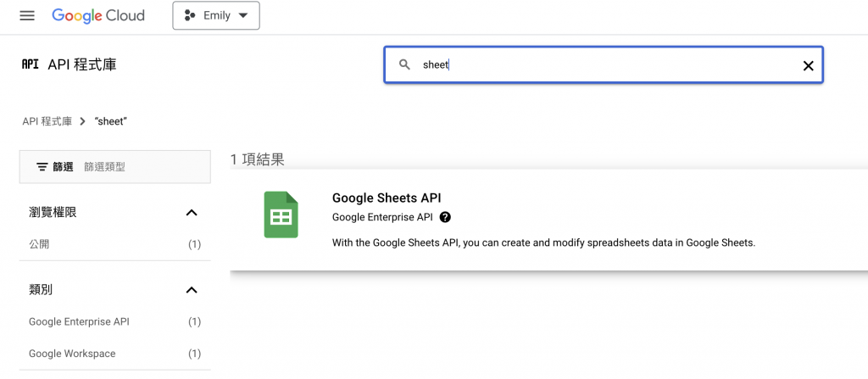868x379 pixels.
Task: Click the Sheets API description text
Action: point(543,242)
